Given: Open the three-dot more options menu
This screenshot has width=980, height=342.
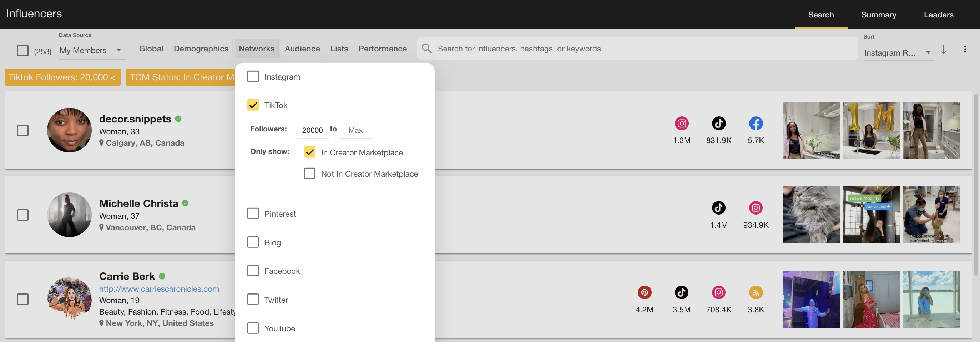Looking at the screenshot, I should tap(965, 49).
